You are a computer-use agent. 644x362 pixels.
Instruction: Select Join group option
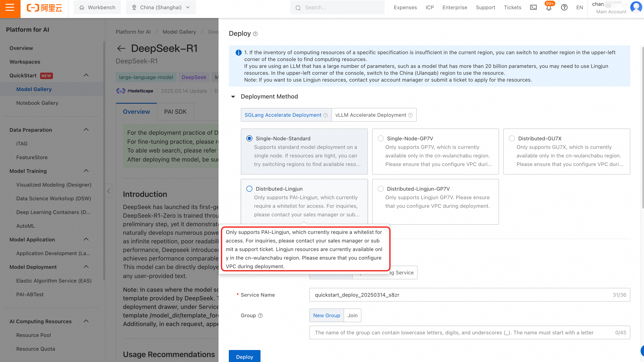tap(352, 316)
